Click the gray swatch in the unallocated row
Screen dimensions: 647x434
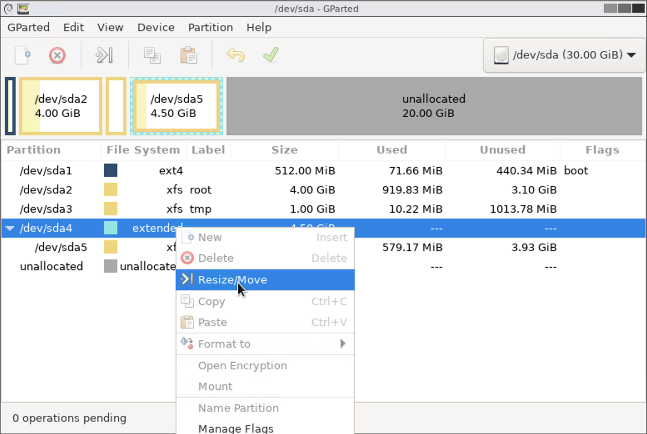tap(111, 266)
